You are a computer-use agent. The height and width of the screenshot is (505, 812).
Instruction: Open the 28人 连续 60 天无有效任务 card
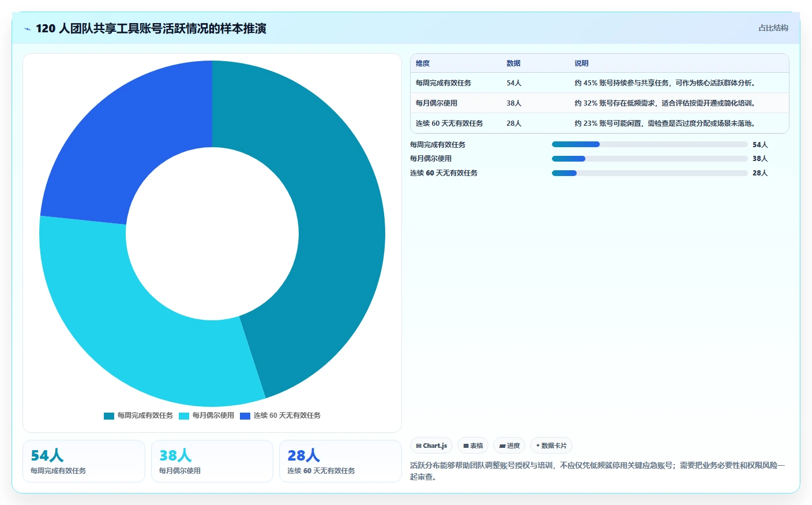tap(340, 461)
